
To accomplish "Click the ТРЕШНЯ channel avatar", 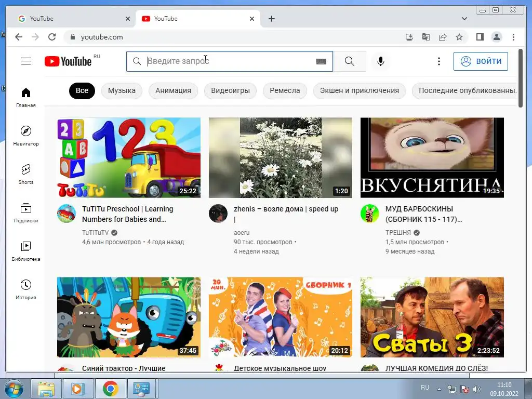I will [369, 214].
